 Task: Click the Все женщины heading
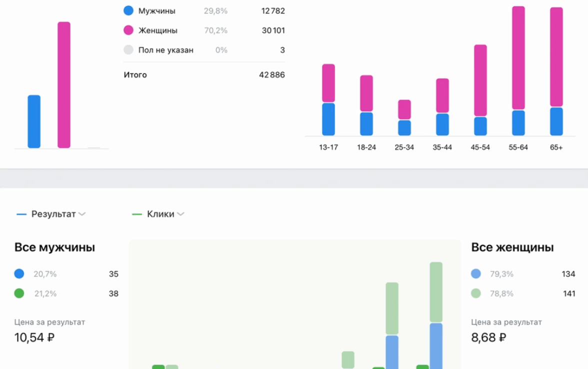point(512,247)
